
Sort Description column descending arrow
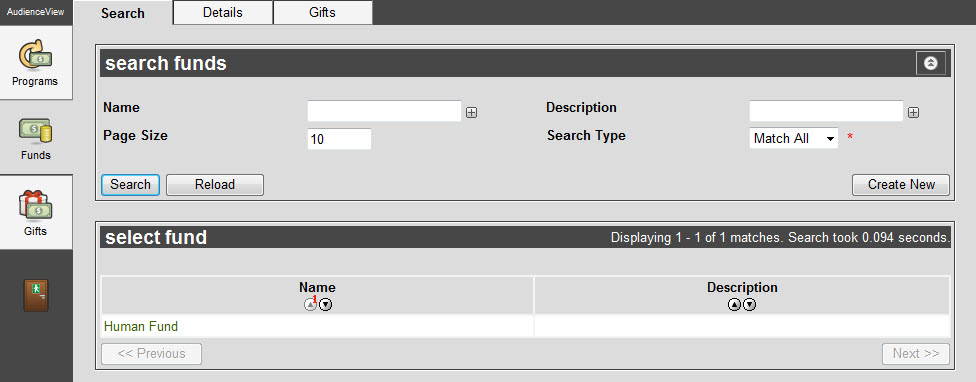coord(750,305)
